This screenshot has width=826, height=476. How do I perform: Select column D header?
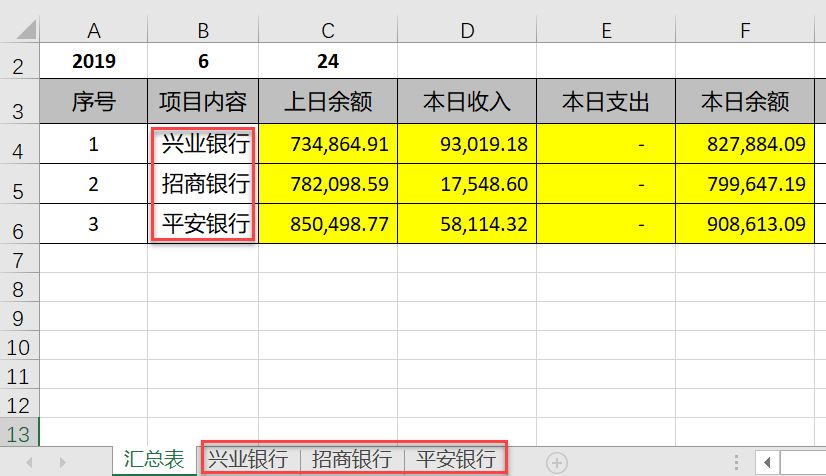pos(467,31)
